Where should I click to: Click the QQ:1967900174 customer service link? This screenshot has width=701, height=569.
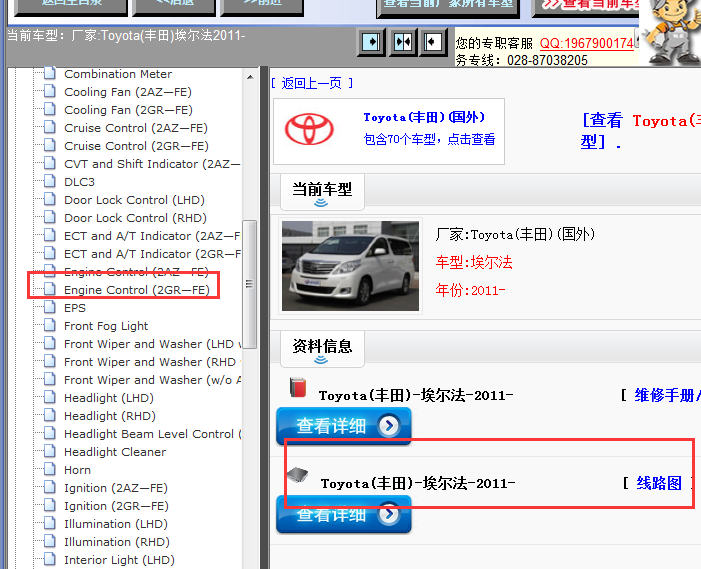point(587,43)
